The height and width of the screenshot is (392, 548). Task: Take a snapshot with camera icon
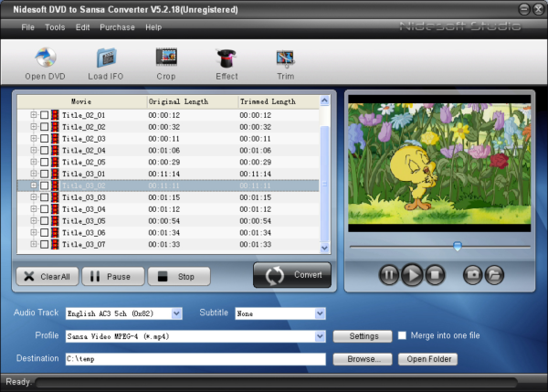click(473, 275)
